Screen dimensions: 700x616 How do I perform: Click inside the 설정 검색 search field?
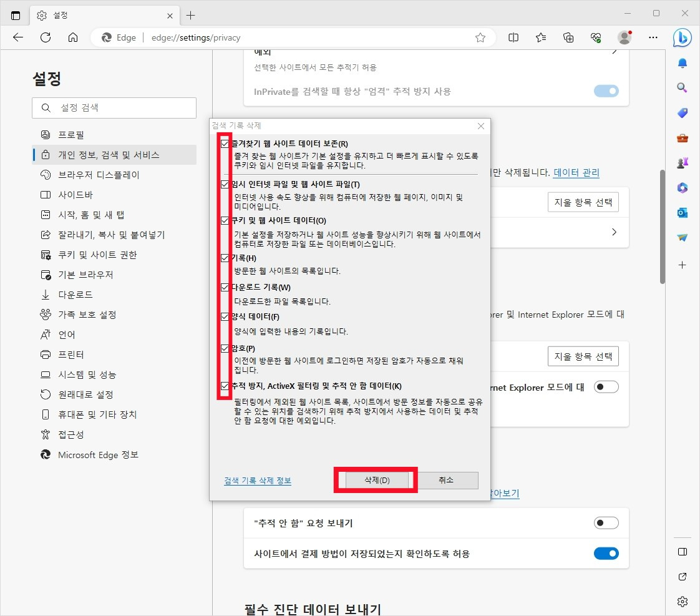[x=114, y=107]
